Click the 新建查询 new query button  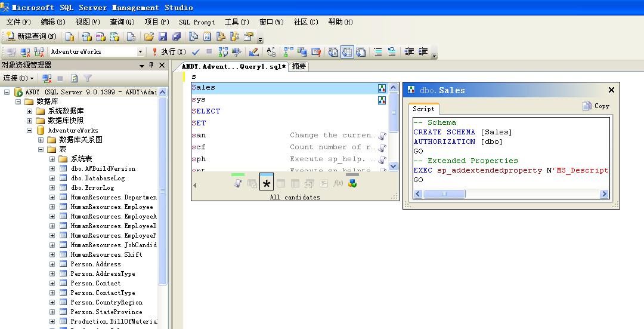[32, 36]
